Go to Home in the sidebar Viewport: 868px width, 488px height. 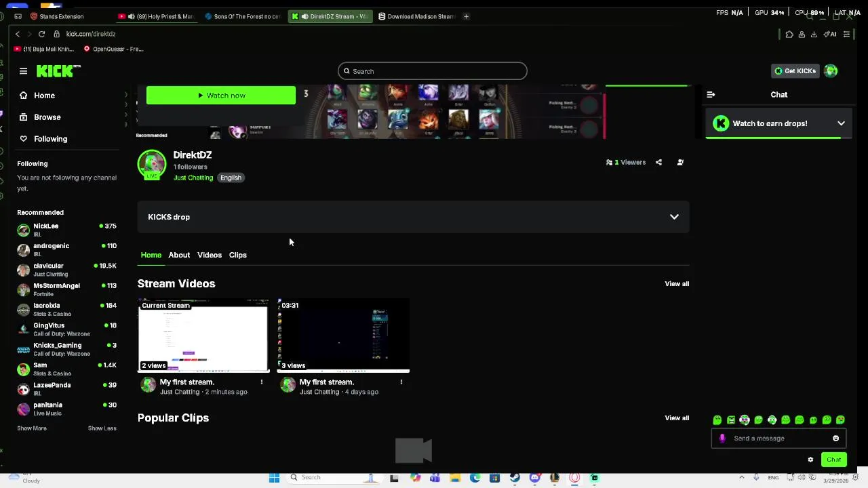[37, 96]
